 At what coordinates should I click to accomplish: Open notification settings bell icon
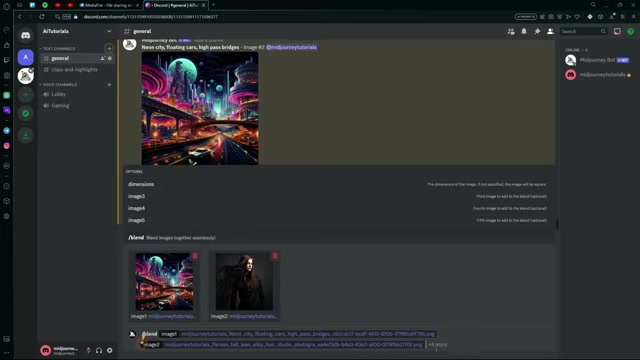click(524, 31)
